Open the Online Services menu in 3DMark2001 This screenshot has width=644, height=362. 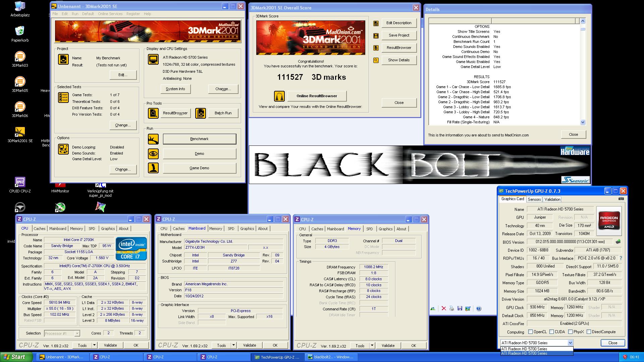pos(110,14)
